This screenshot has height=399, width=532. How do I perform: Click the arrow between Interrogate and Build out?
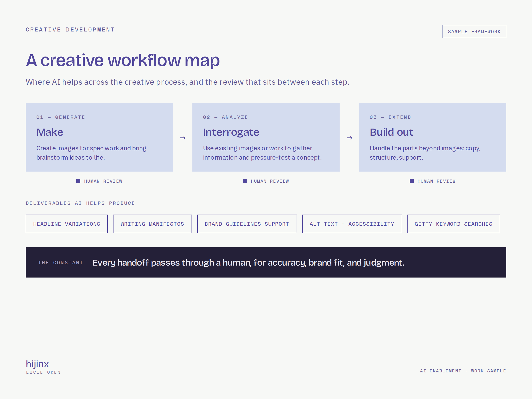[x=349, y=138]
